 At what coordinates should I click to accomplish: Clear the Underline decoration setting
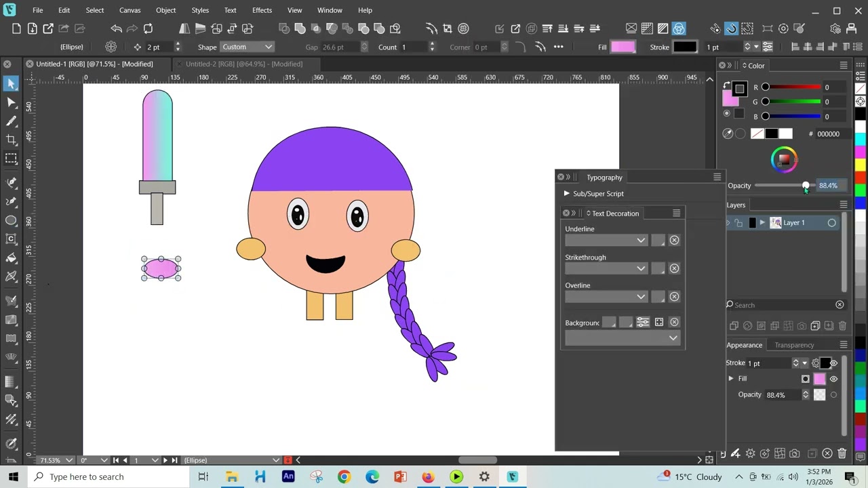(674, 240)
